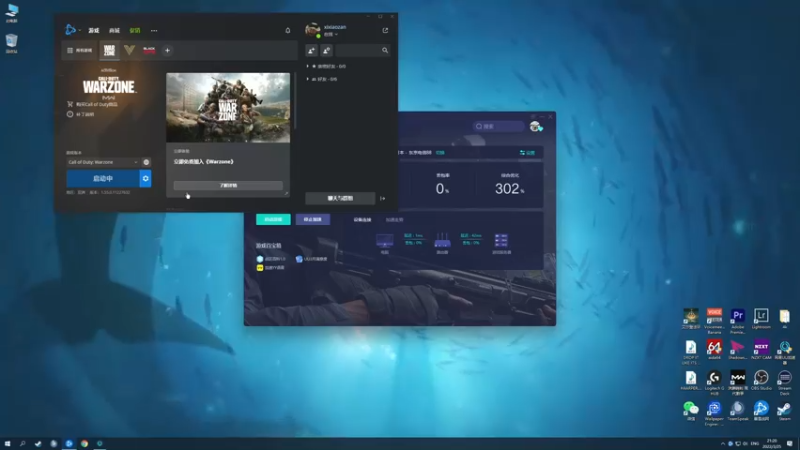
Task: Open NZXT CAM desktop shortcut
Action: (x=761, y=349)
